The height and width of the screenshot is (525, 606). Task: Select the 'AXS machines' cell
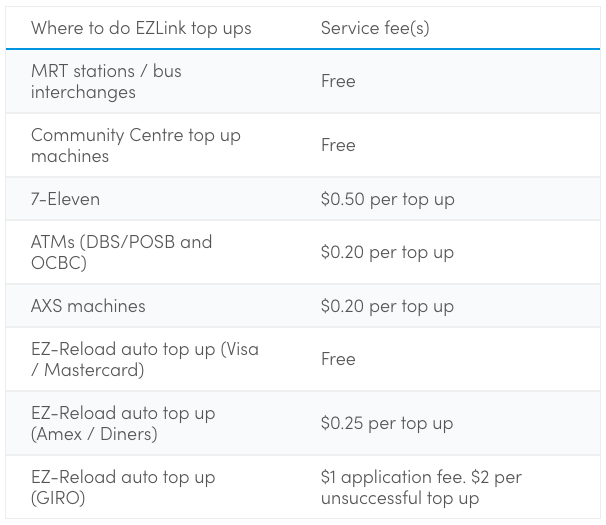click(x=88, y=306)
